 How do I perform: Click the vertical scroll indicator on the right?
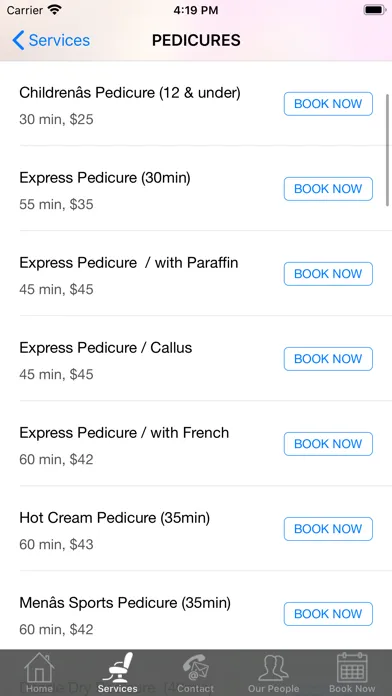pyautogui.click(x=388, y=150)
